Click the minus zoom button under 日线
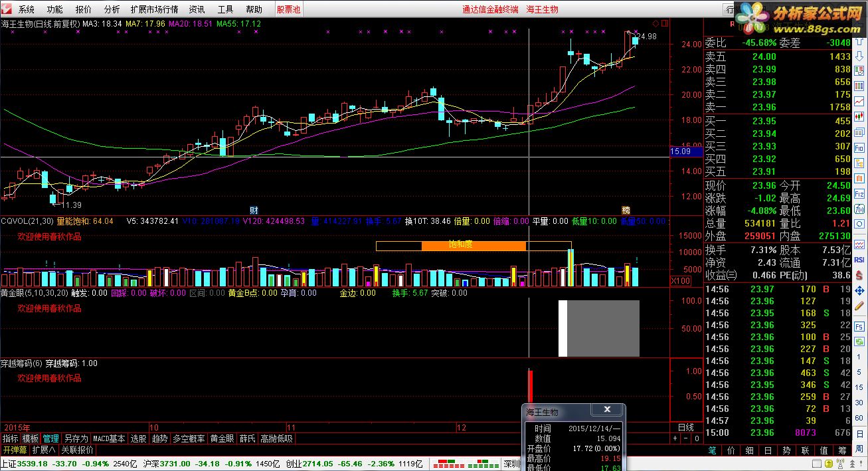Image resolution: width=868 pixels, height=471 pixels. tap(685, 438)
